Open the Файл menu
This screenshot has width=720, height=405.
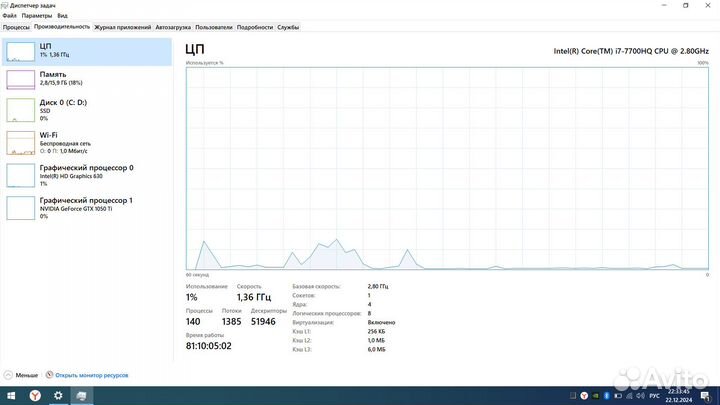[9, 16]
